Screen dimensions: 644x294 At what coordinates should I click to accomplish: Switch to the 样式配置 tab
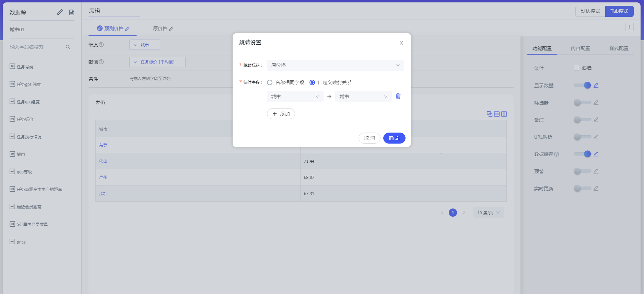click(x=619, y=48)
